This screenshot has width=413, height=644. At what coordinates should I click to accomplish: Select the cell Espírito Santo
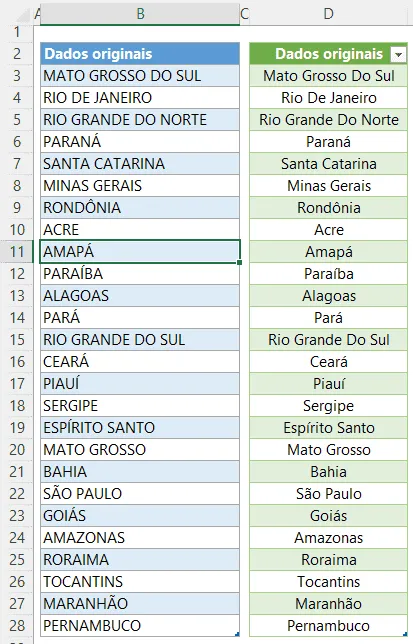[328, 428]
